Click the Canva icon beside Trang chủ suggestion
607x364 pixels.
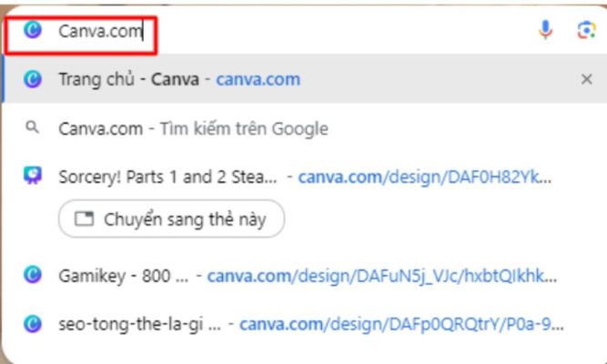coord(33,79)
